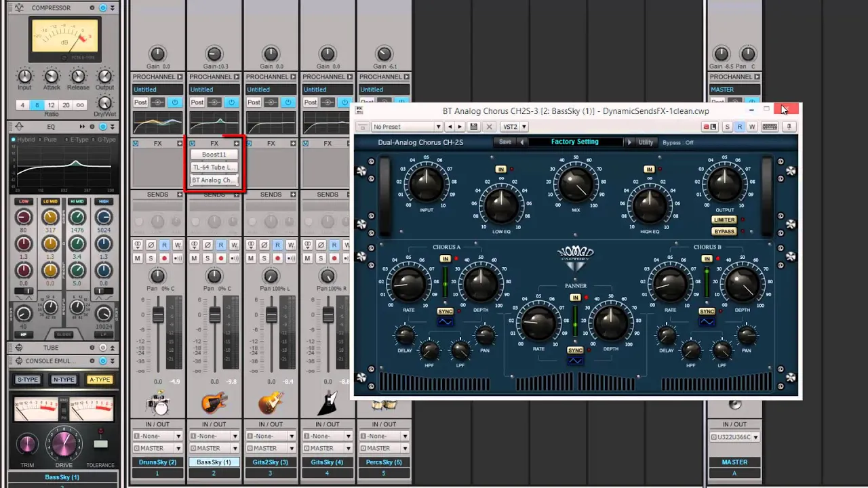Delete preset with X icon

(x=489, y=127)
